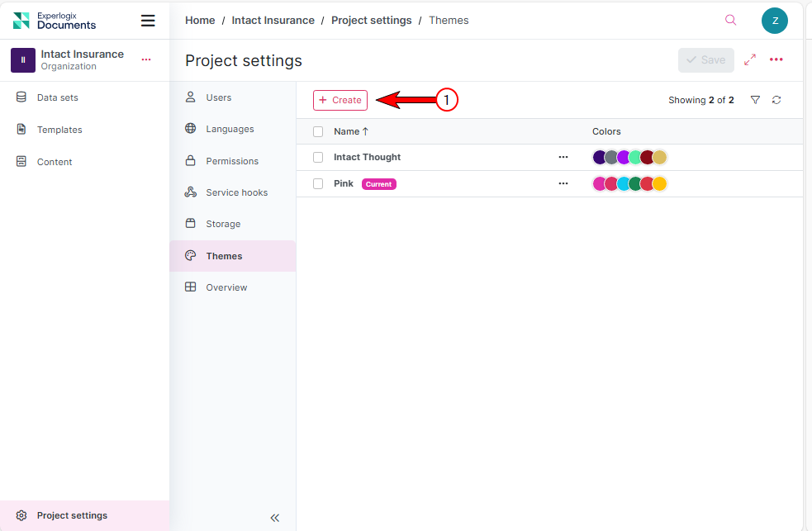Click the Create theme button
The width and height of the screenshot is (812, 531).
point(340,100)
